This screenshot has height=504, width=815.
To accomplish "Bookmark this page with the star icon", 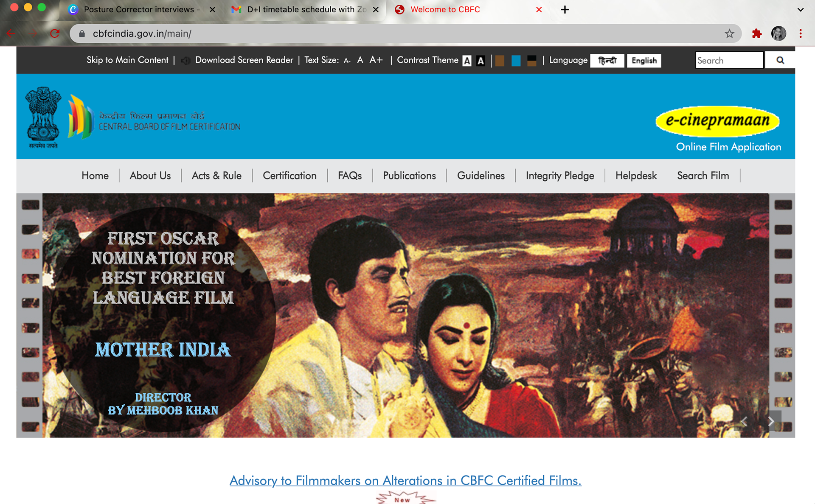I will [x=729, y=34].
